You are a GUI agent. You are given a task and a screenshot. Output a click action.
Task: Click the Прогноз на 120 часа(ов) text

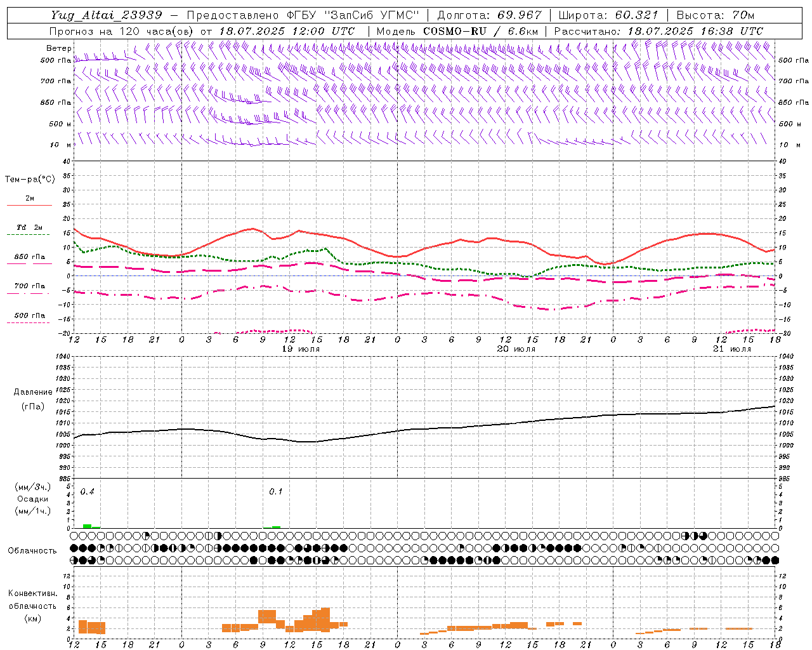click(122, 31)
